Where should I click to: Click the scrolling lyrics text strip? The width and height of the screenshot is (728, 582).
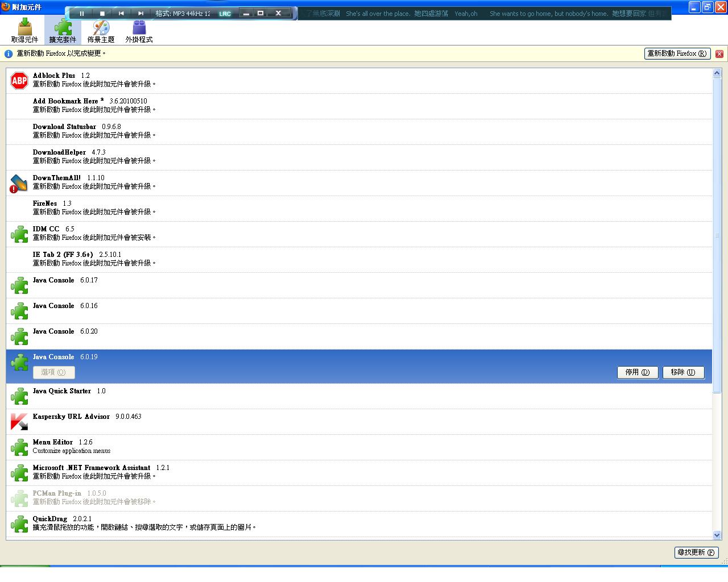click(485, 14)
